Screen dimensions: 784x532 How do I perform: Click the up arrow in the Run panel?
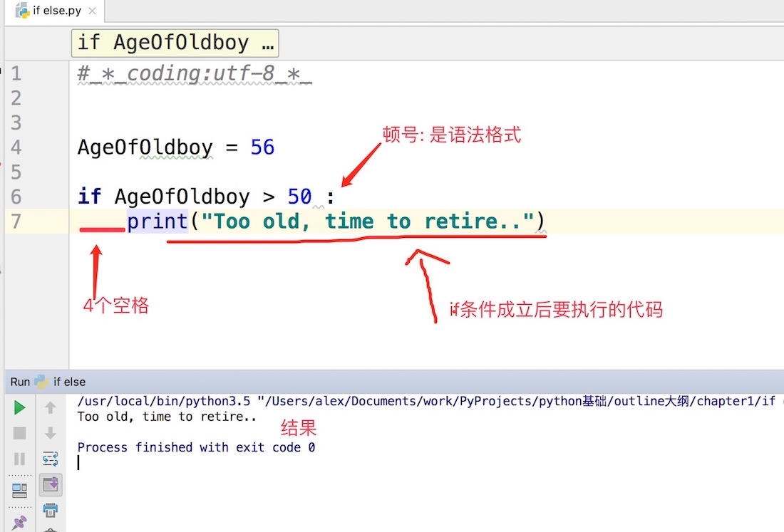pos(51,407)
